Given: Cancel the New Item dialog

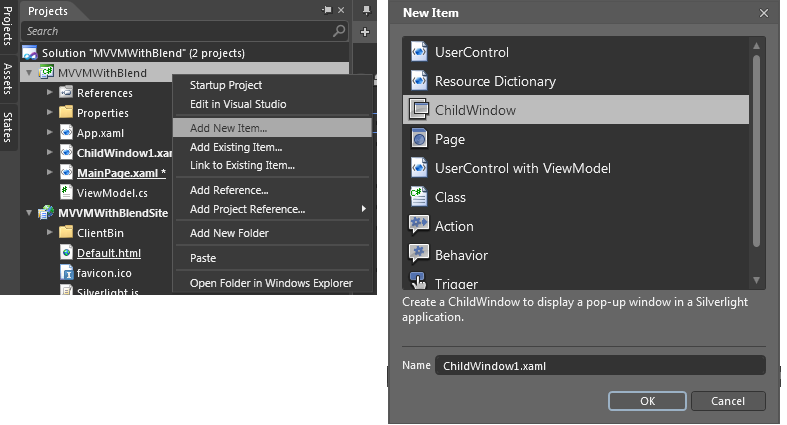Looking at the screenshot, I should pos(728,401).
